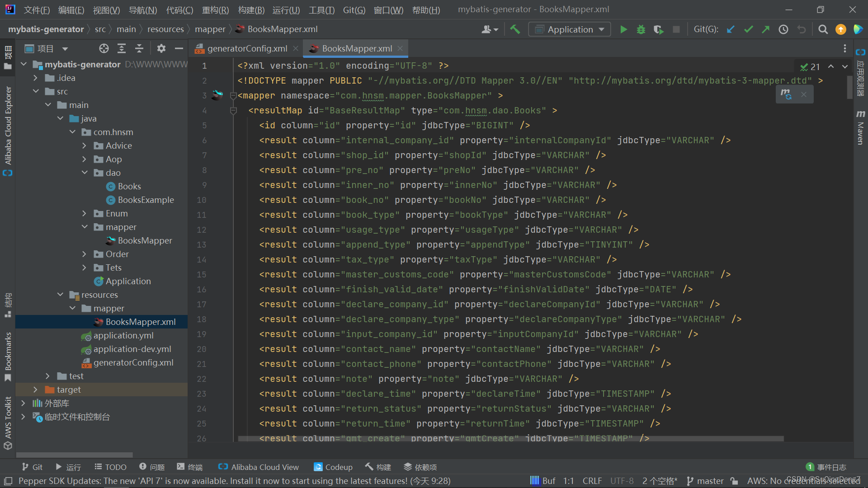Switch to the generatorConfig.xml tab
Viewport: 868px width, 488px height.
[247, 48]
